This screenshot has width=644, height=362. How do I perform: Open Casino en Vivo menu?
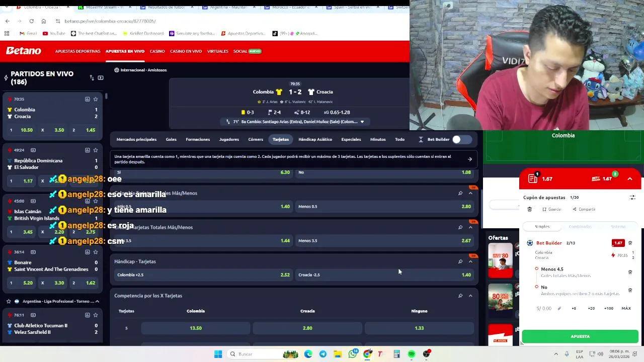[x=186, y=51]
